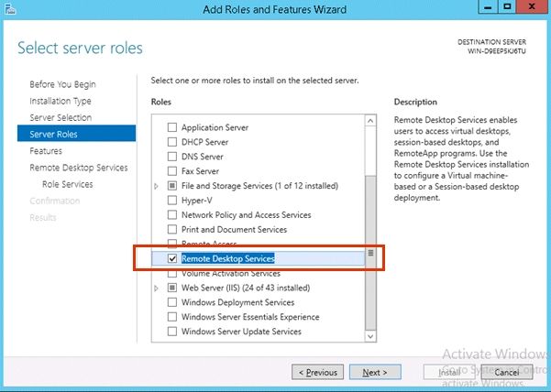Viewport: 551px width, 392px height.
Task: Select the Volume Activation Services row label
Action: click(231, 273)
